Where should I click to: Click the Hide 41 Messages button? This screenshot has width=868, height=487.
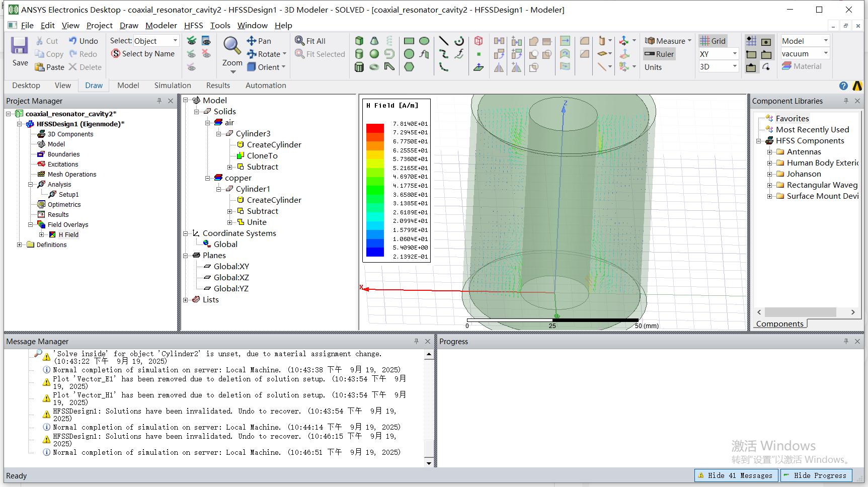pyautogui.click(x=736, y=475)
